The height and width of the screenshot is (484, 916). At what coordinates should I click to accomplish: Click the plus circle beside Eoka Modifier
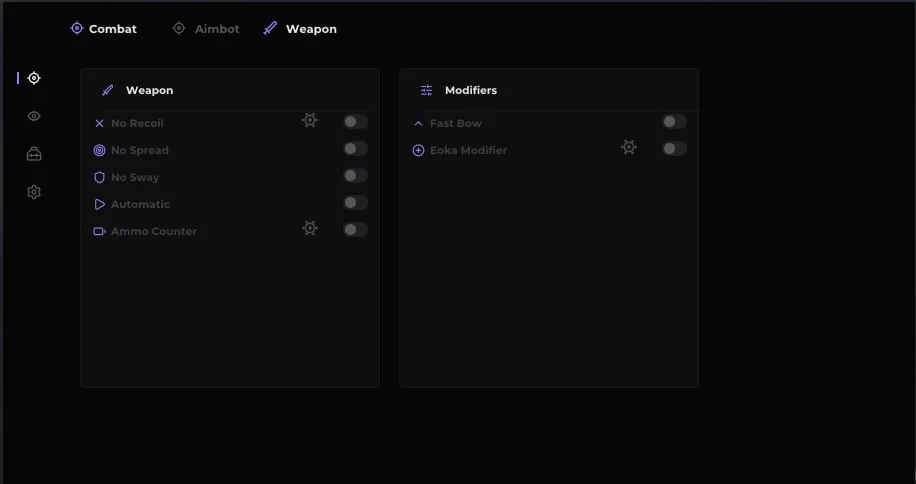click(x=418, y=151)
